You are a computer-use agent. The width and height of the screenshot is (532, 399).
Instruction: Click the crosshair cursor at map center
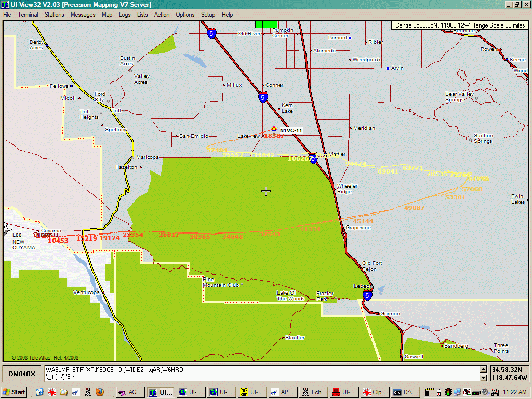coord(266,191)
